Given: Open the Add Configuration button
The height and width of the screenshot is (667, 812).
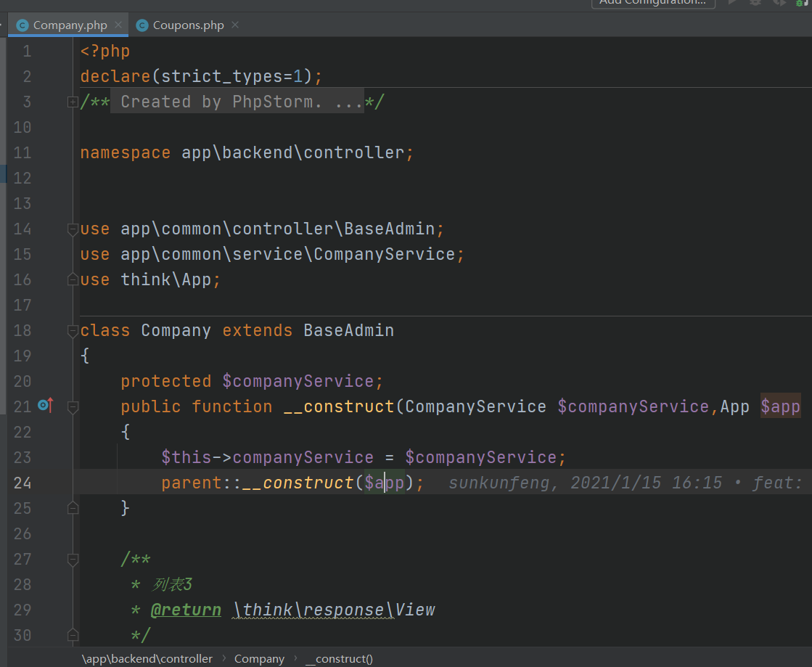Looking at the screenshot, I should [653, 3].
